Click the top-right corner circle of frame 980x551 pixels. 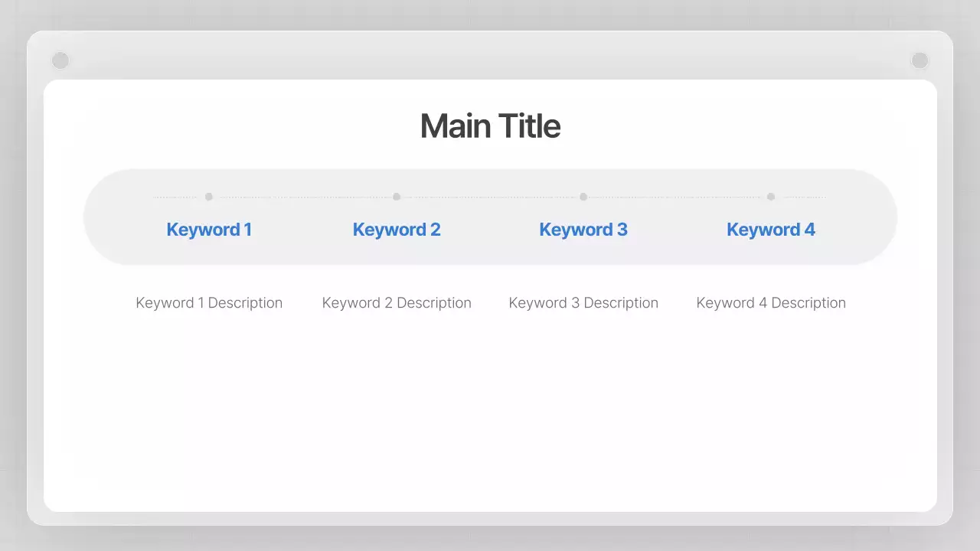click(920, 60)
